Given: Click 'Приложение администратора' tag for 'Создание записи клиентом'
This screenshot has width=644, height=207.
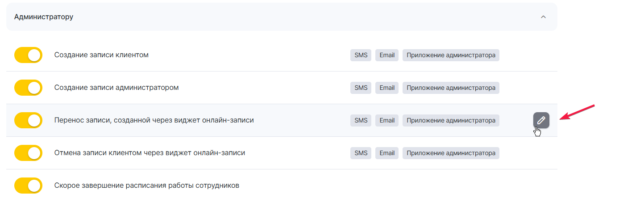Looking at the screenshot, I should coord(451,55).
